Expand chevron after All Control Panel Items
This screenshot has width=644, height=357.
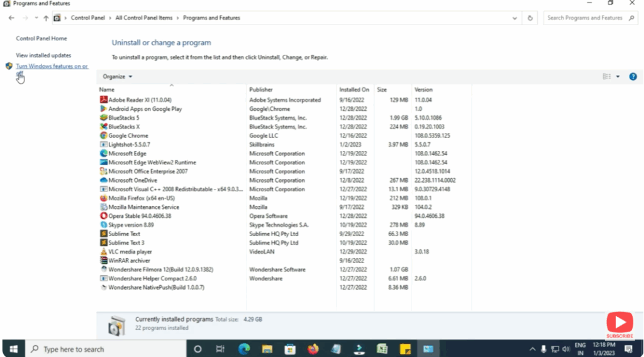(x=178, y=18)
